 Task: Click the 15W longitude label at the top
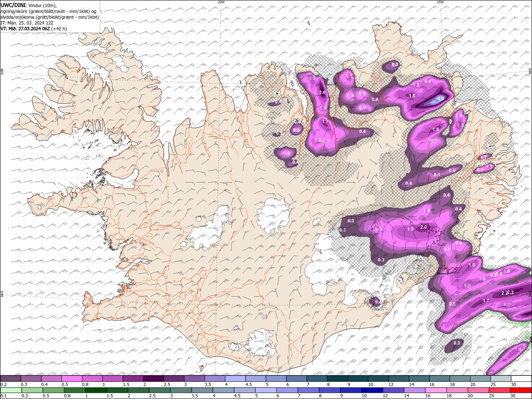coord(440,2)
